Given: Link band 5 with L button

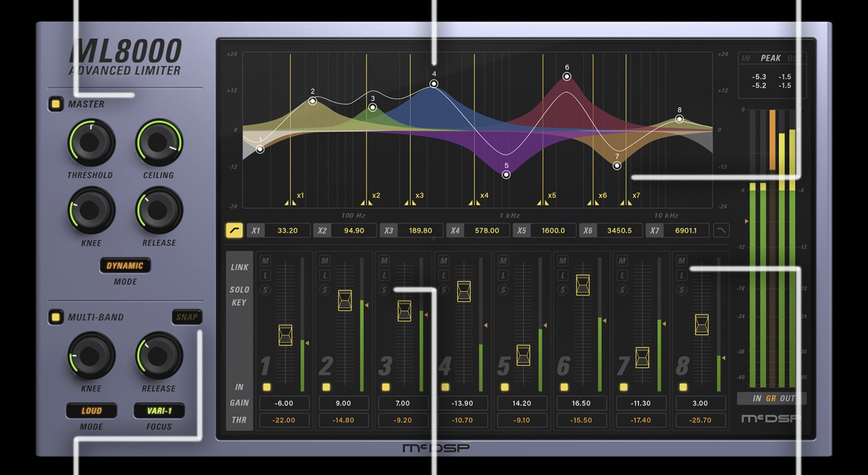Looking at the screenshot, I should click(503, 275).
